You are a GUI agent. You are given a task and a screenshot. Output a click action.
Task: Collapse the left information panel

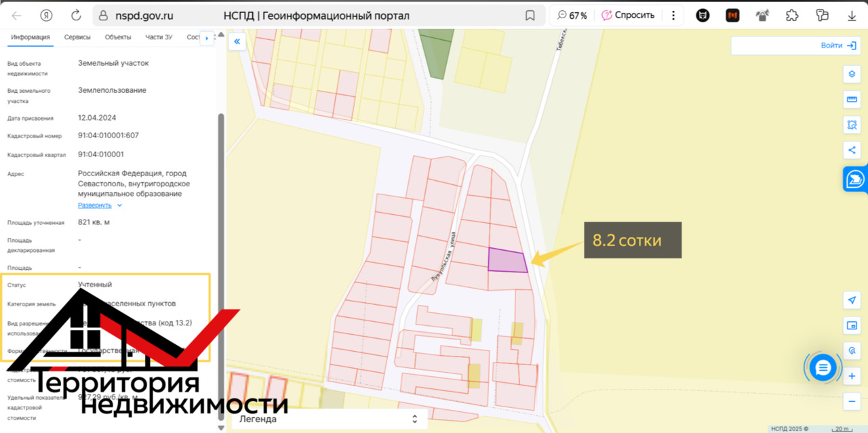(237, 42)
